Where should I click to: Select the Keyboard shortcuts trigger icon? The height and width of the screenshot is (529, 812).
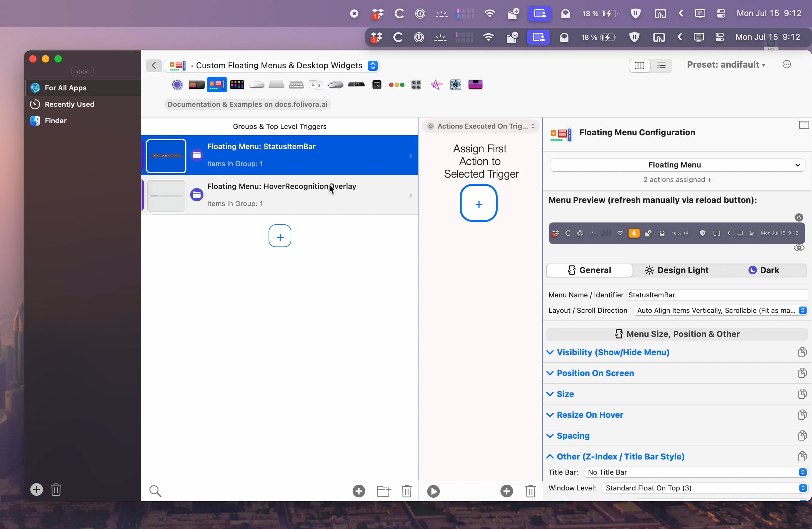(296, 85)
